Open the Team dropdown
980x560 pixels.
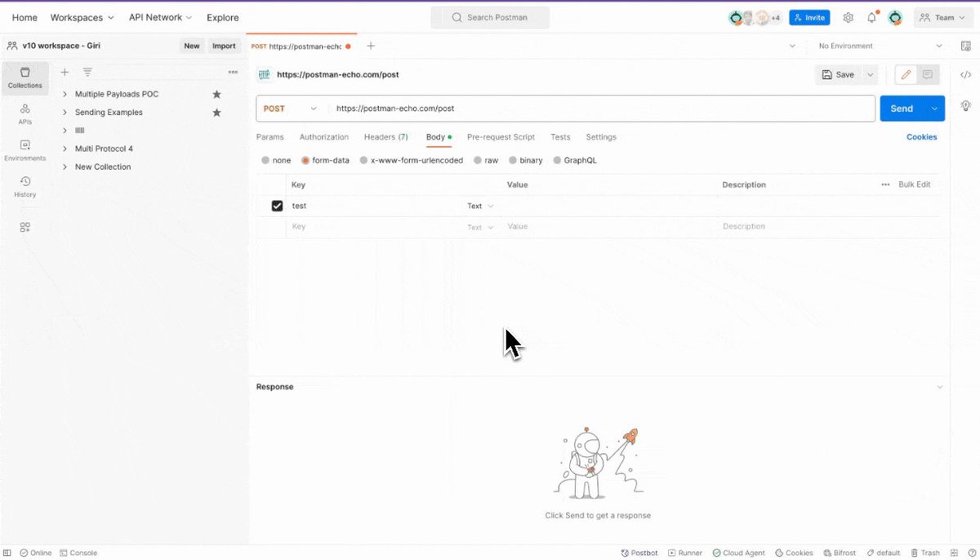click(x=944, y=17)
